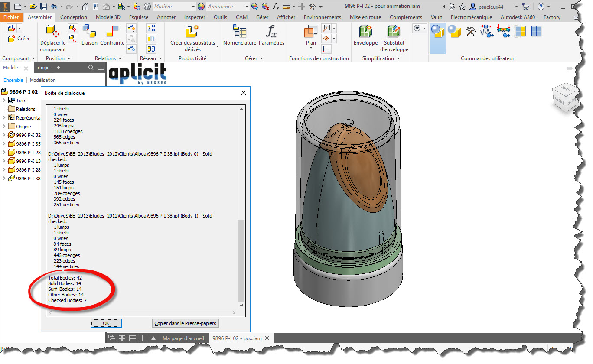
Task: Open the Paramètres fx tool
Action: [x=271, y=32]
